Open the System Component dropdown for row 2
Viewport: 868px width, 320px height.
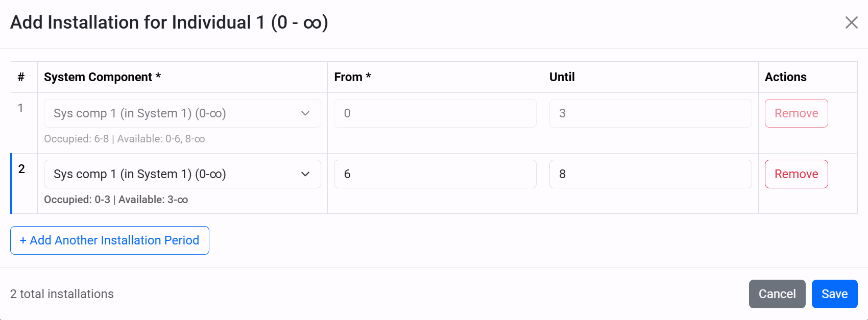182,174
